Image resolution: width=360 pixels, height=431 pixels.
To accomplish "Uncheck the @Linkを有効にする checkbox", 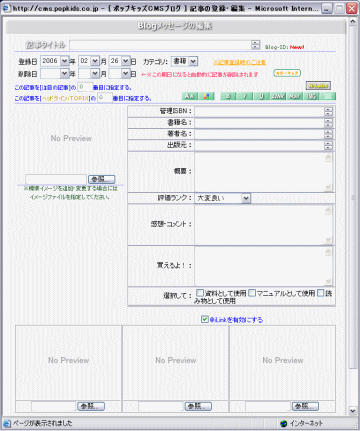I will pos(205,319).
